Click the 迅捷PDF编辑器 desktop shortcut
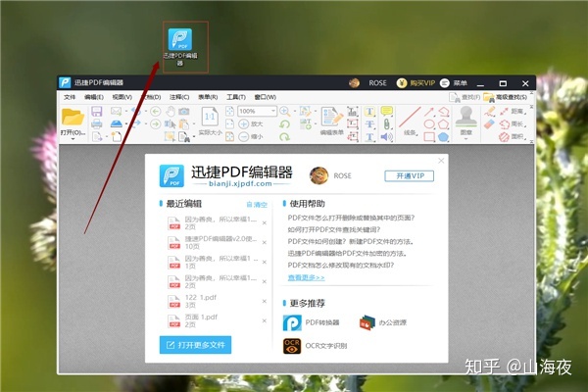This screenshot has height=392, width=588. 180,47
